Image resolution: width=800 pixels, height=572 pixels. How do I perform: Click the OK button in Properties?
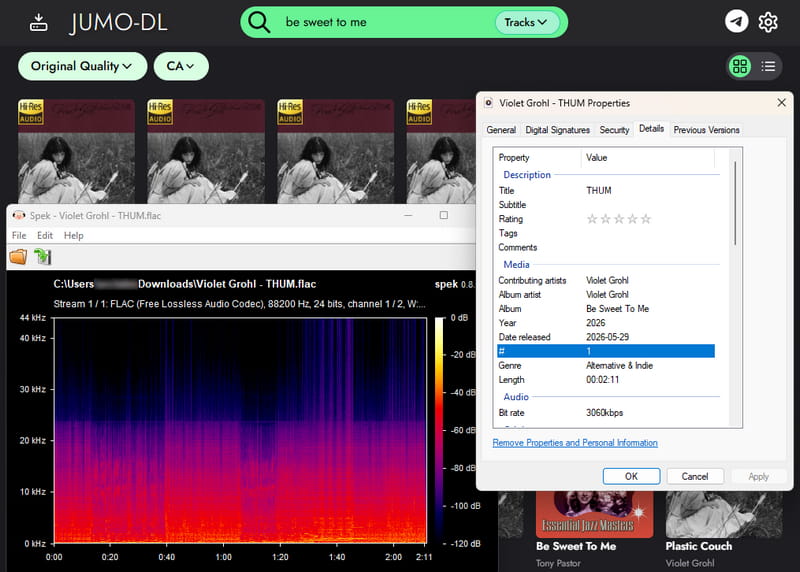[632, 477]
